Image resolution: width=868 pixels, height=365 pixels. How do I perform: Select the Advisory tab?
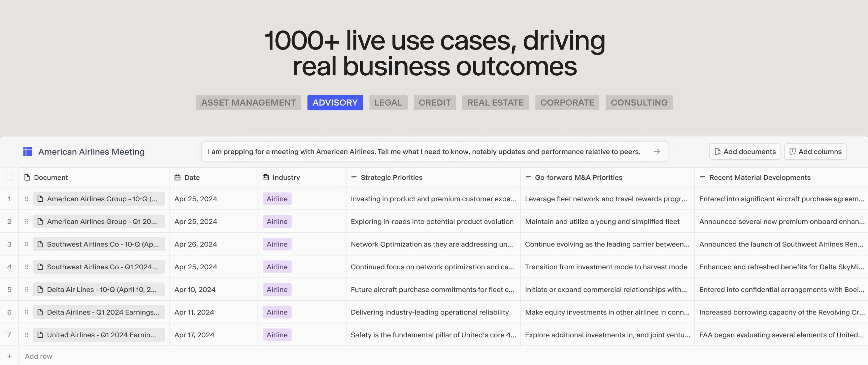click(x=335, y=102)
